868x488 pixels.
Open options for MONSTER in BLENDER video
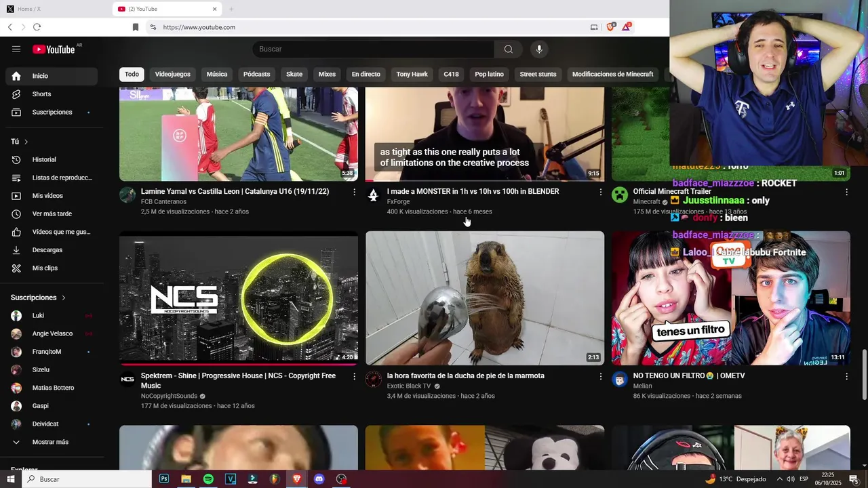(600, 192)
